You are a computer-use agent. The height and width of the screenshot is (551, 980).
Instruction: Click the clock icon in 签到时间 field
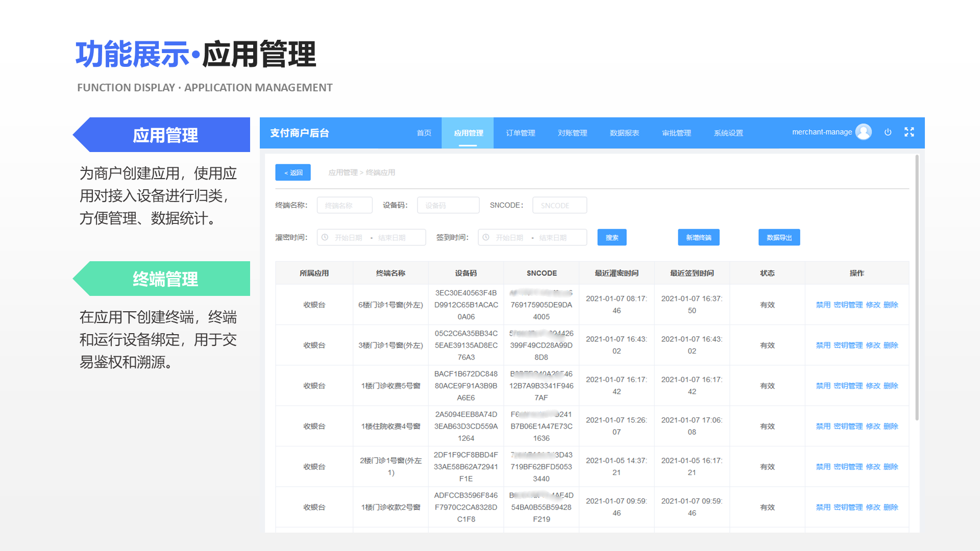[485, 237]
